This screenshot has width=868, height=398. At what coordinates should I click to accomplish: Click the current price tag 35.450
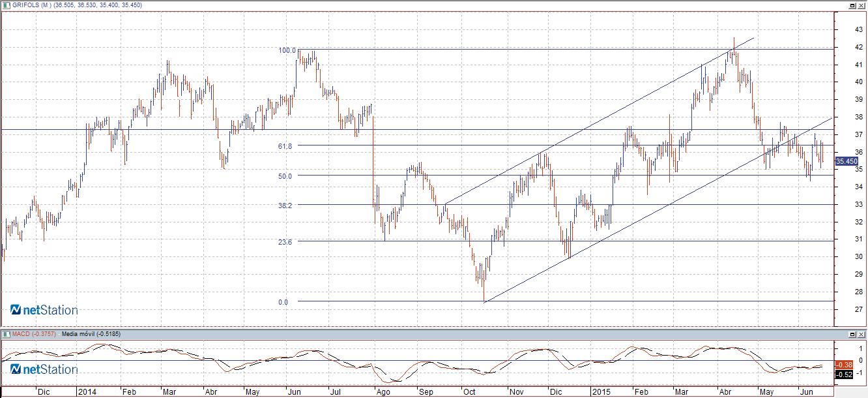point(846,161)
